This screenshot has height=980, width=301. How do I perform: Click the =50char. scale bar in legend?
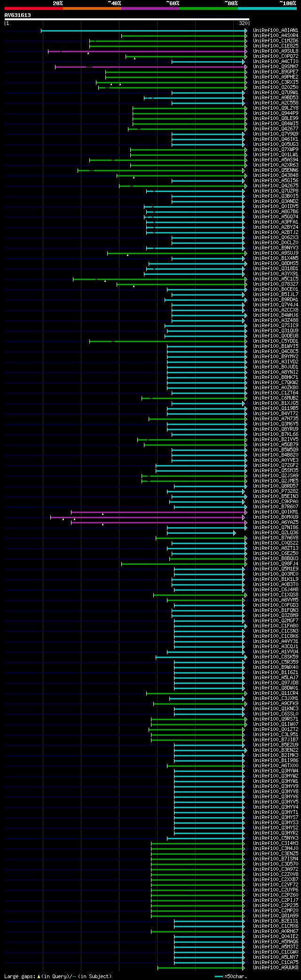(x=230, y=975)
